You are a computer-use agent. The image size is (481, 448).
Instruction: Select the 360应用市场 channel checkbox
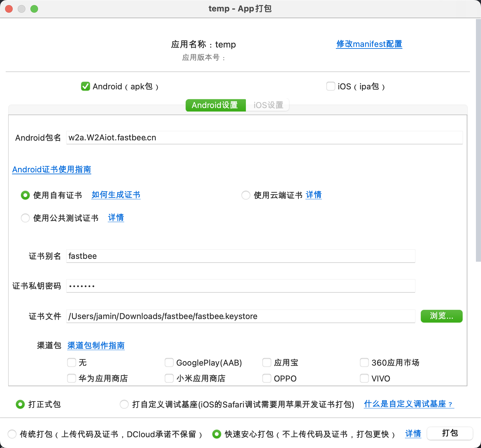[x=364, y=362]
